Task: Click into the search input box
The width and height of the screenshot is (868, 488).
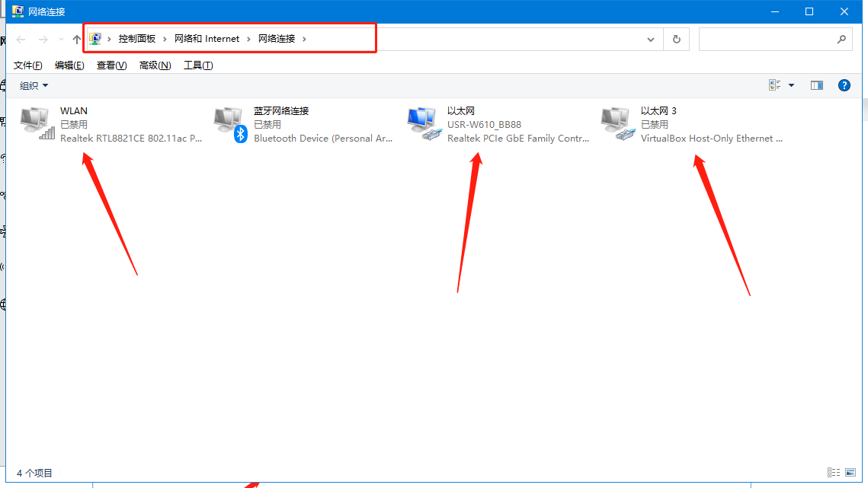Action: [766, 40]
